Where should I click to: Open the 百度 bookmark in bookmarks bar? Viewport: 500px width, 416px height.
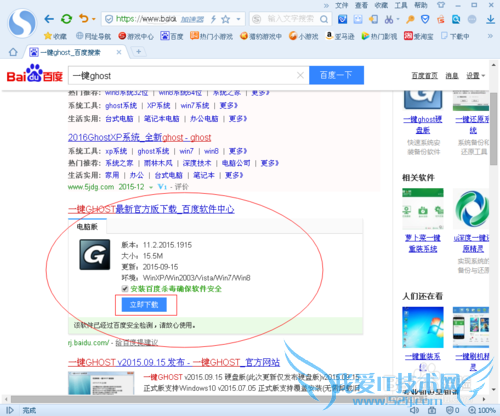(172, 36)
